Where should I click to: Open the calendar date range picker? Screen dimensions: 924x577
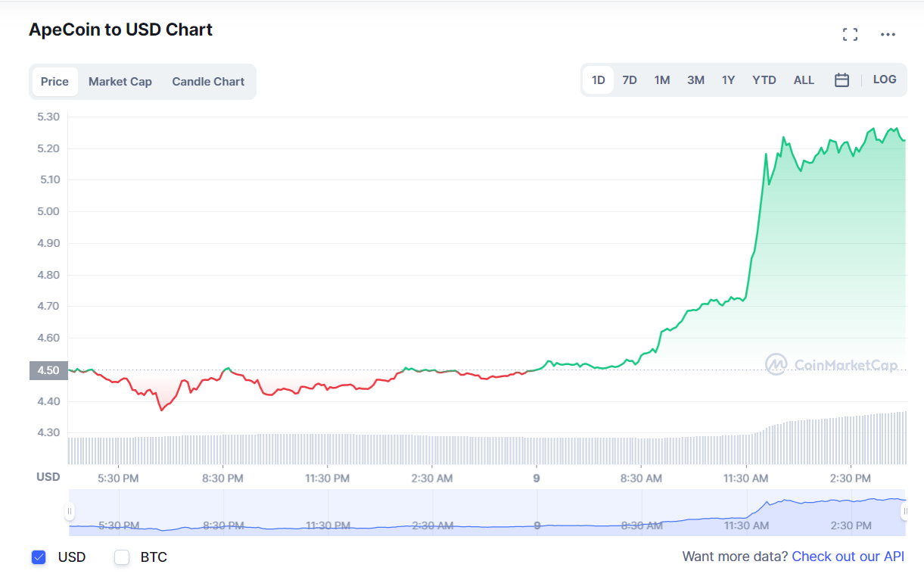(x=842, y=80)
